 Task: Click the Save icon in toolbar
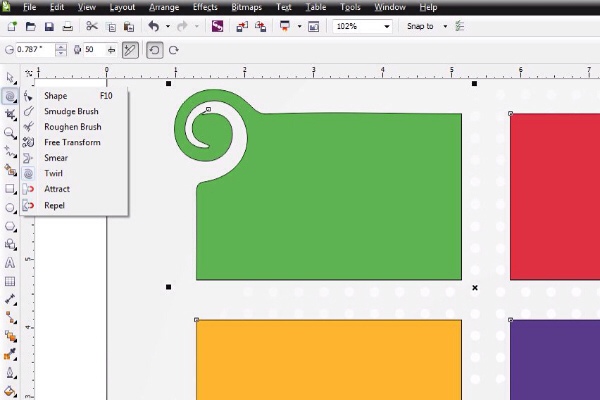(x=49, y=26)
